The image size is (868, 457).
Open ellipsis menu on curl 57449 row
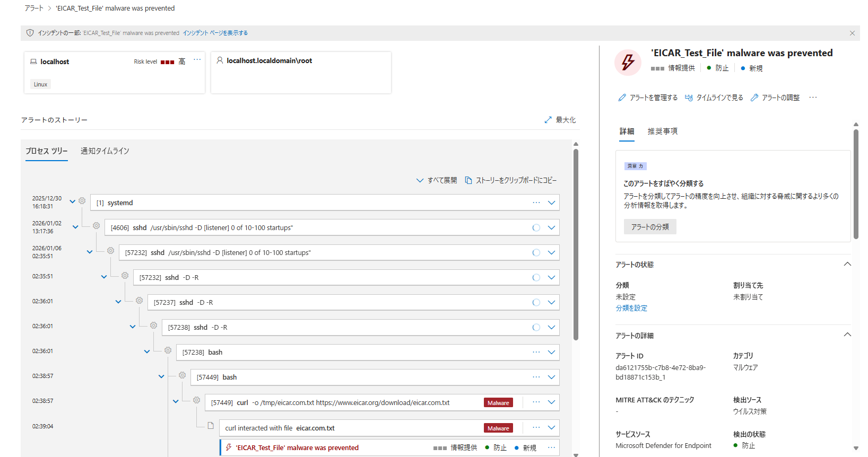click(x=536, y=402)
